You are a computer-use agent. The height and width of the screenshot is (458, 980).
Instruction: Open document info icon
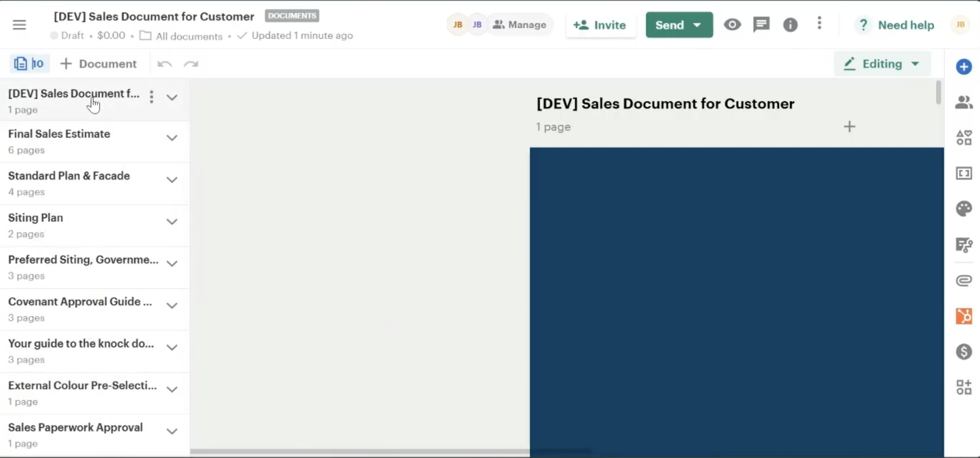[790, 25]
